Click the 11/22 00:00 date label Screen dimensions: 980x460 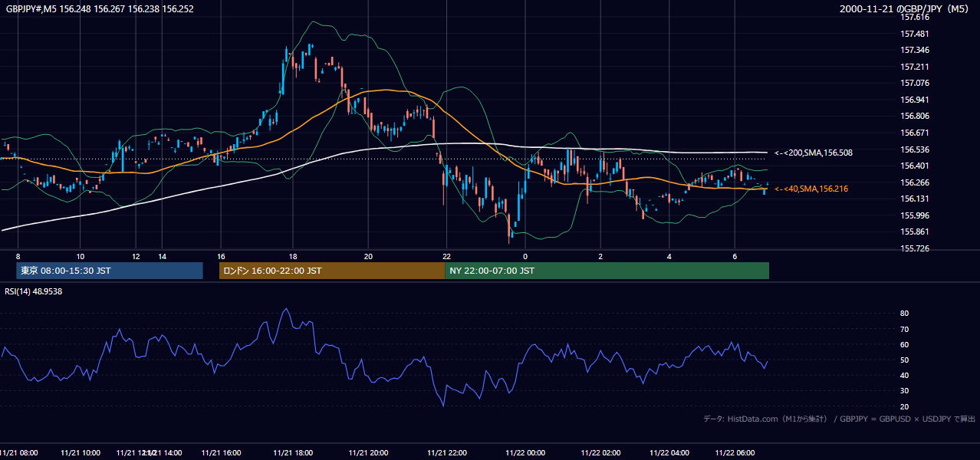click(525, 453)
